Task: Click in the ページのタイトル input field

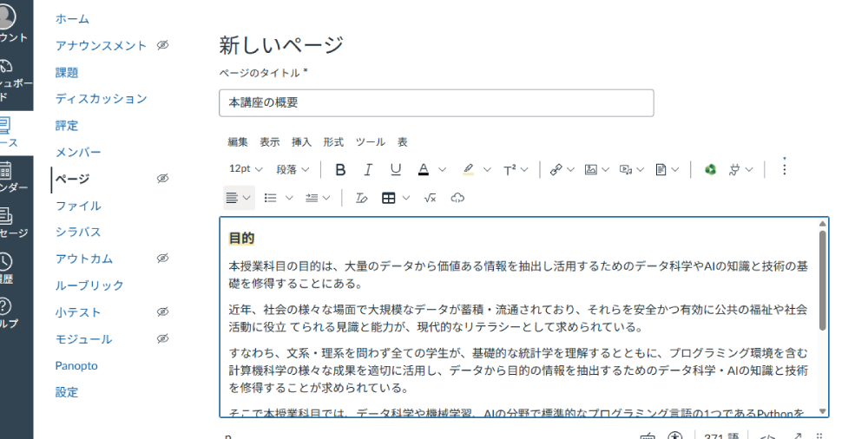Action: point(437,103)
